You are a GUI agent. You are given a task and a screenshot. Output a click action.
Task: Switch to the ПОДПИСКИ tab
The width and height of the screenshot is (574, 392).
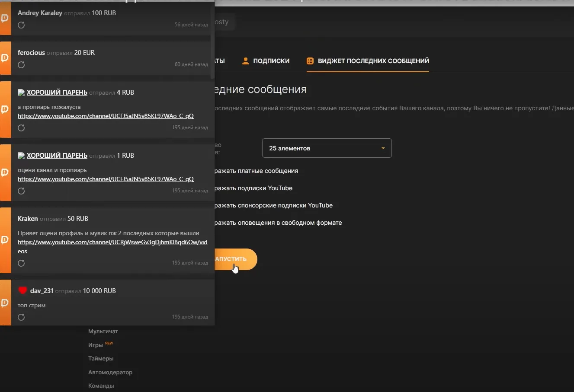[271, 61]
